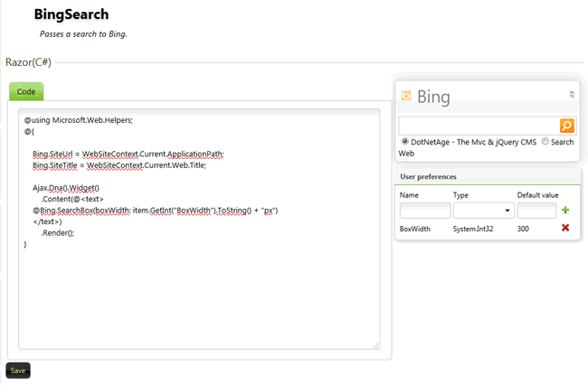The width and height of the screenshot is (588, 385).
Task: Click the @Bing.SearchBox code line
Action: (156, 210)
